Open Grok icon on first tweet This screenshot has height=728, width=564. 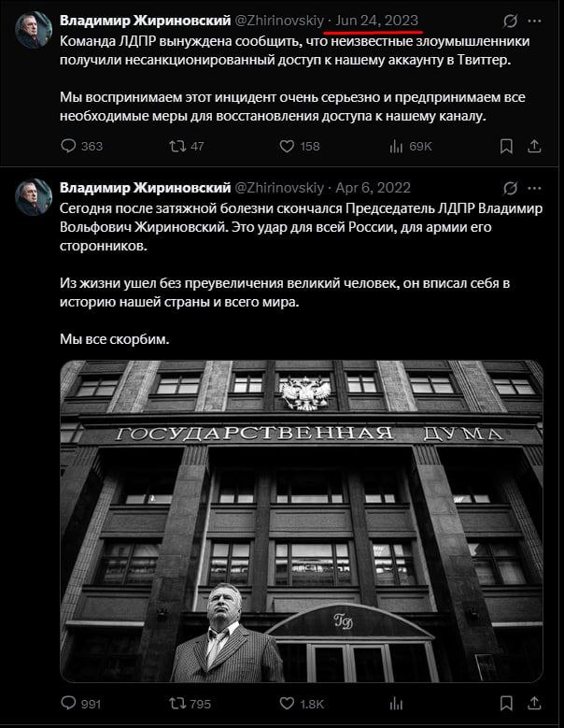[x=510, y=21]
